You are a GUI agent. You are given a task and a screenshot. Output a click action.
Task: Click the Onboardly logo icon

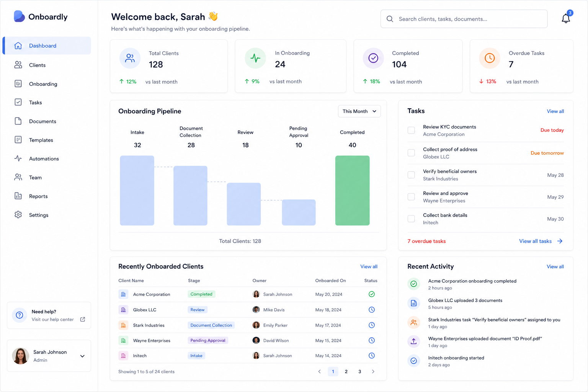pos(19,16)
